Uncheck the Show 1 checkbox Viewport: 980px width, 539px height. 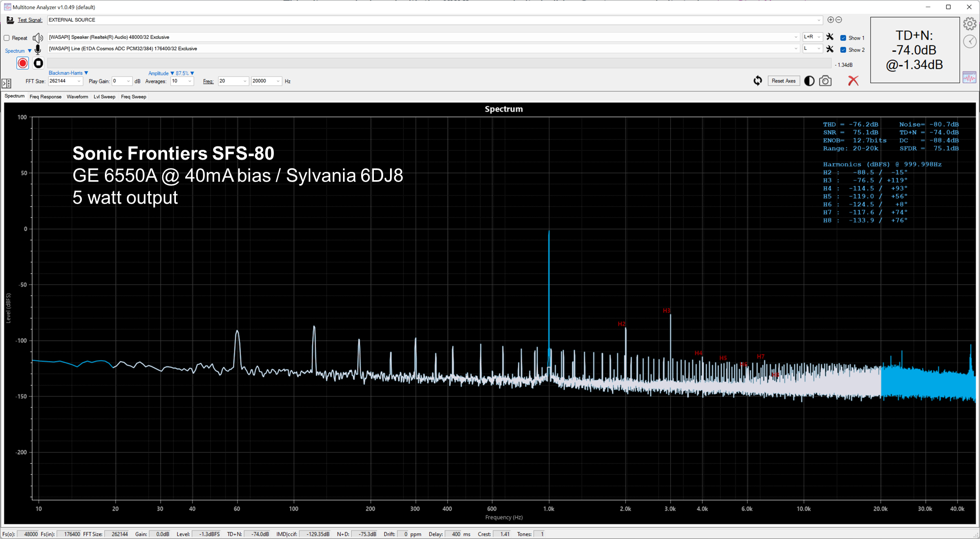[843, 38]
